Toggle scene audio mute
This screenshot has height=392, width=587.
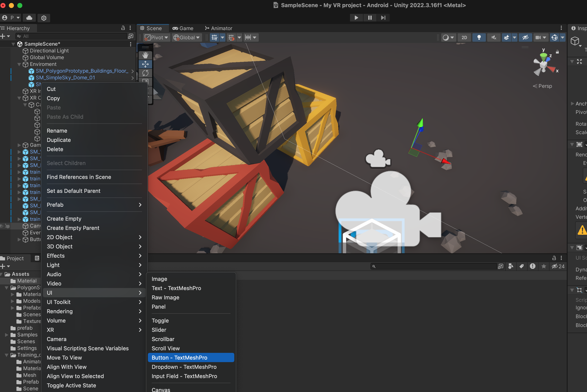click(x=494, y=37)
